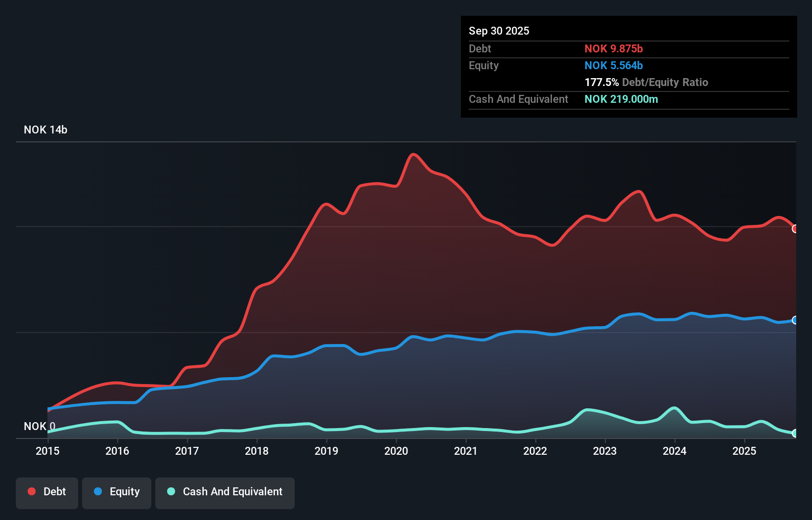812x520 pixels.
Task: Select the 2025 year axis label
Action: 745,451
